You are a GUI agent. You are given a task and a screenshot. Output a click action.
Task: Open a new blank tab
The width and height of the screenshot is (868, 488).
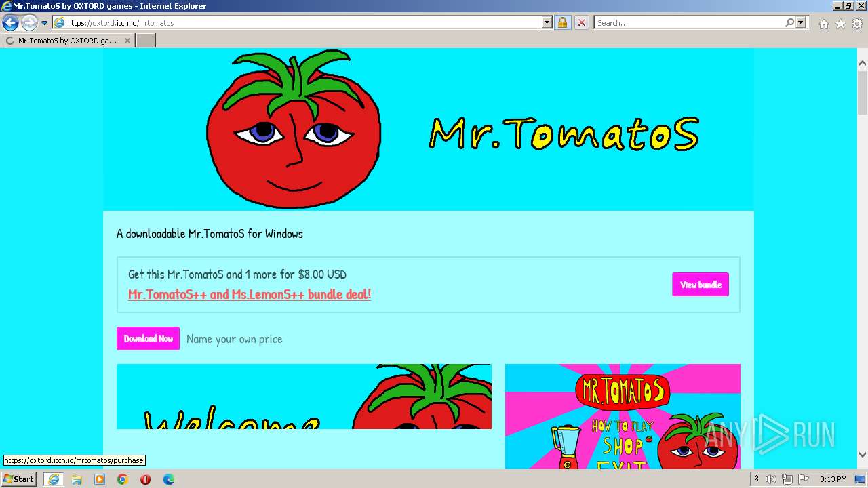point(146,41)
